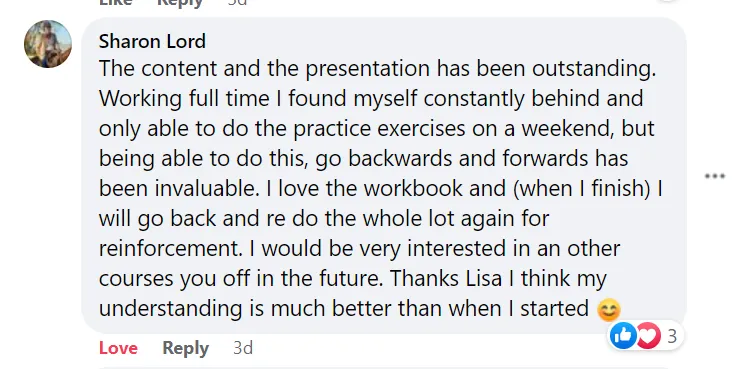
Task: Click the cut-off Like link above
Action: click(x=116, y=2)
